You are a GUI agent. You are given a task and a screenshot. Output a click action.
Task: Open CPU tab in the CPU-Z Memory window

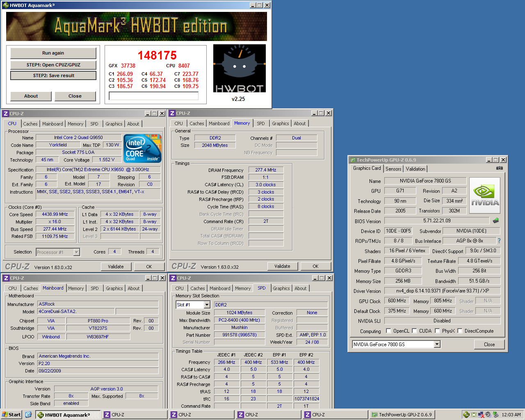178,123
